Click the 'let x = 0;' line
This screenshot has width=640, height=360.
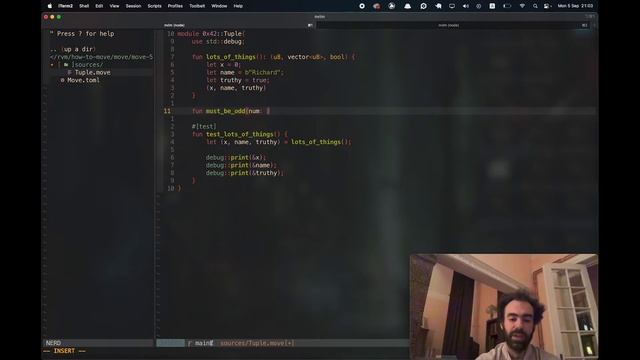coord(224,64)
